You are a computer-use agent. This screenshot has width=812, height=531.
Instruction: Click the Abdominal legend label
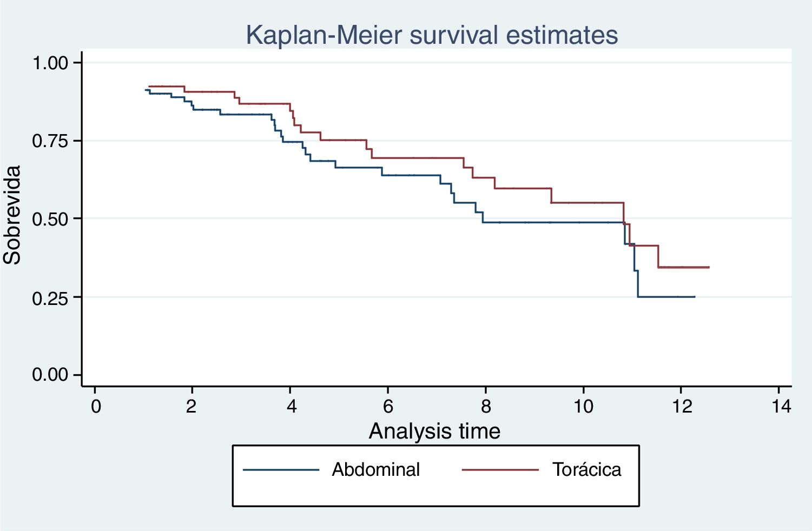coord(375,469)
